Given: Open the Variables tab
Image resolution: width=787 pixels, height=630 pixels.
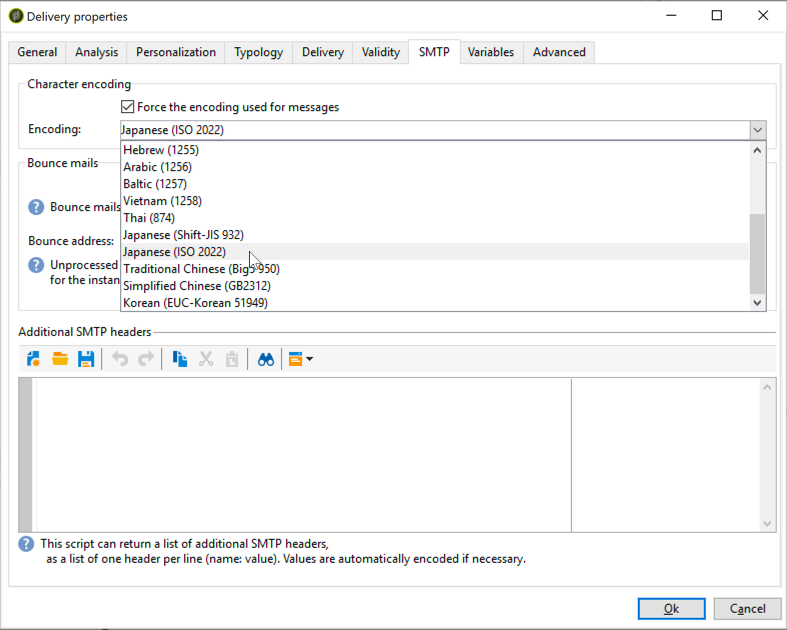Looking at the screenshot, I should [491, 52].
